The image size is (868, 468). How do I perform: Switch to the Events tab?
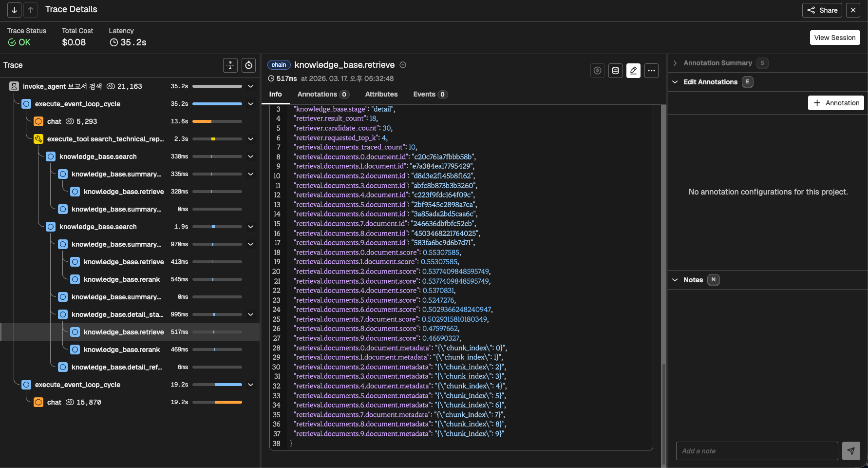coord(430,94)
